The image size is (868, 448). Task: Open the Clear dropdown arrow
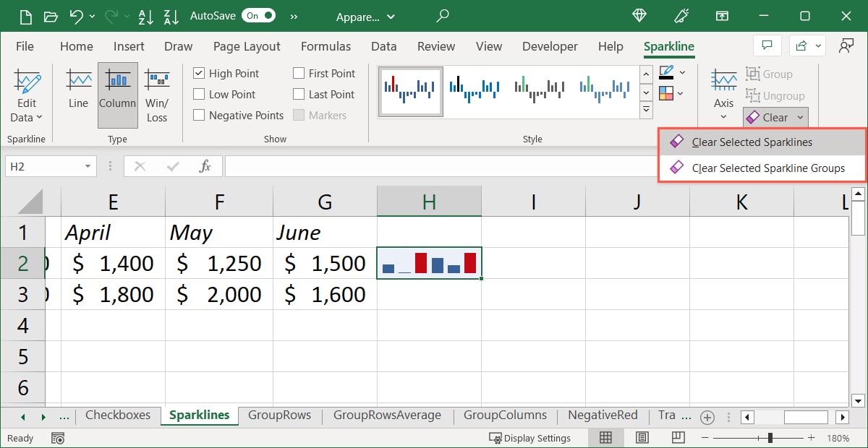[x=799, y=117]
